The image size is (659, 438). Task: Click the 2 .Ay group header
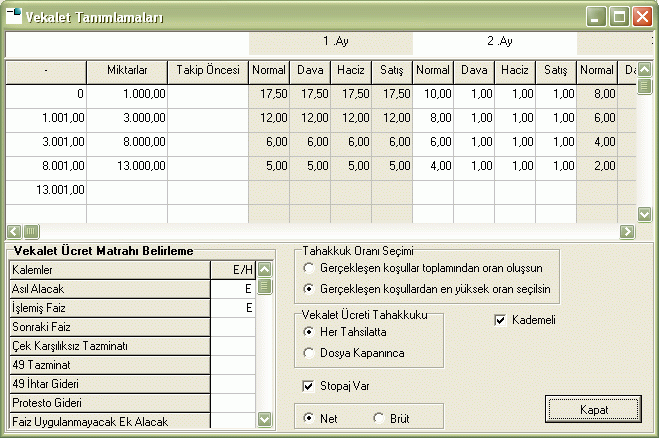pos(495,43)
